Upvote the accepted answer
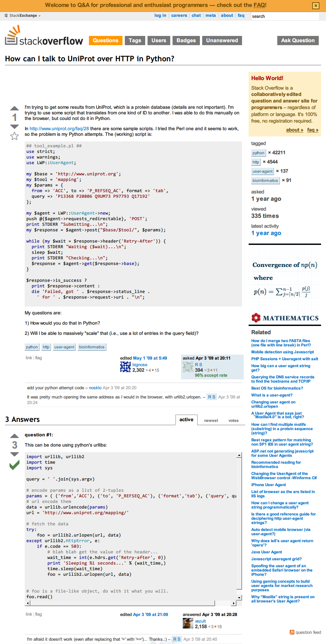This screenshot has height=644, width=326. [14, 436]
